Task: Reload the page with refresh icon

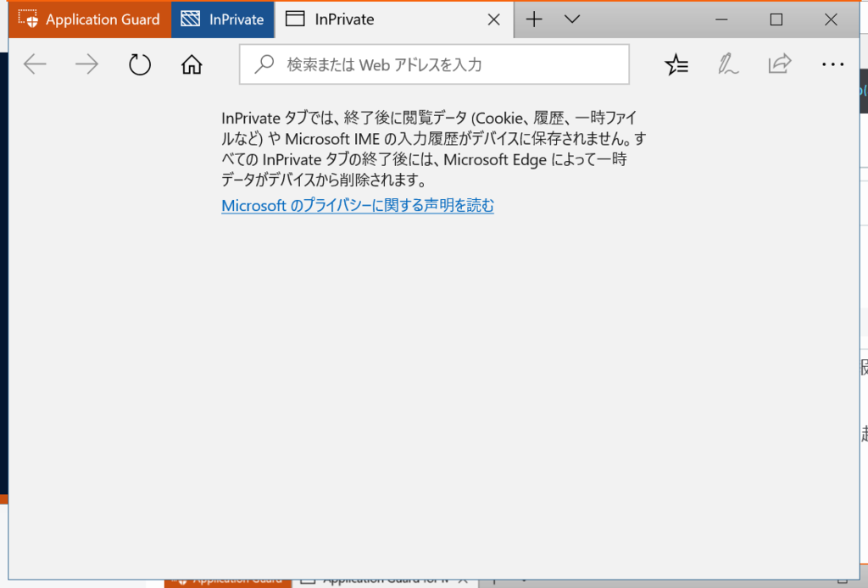Action: pos(140,64)
